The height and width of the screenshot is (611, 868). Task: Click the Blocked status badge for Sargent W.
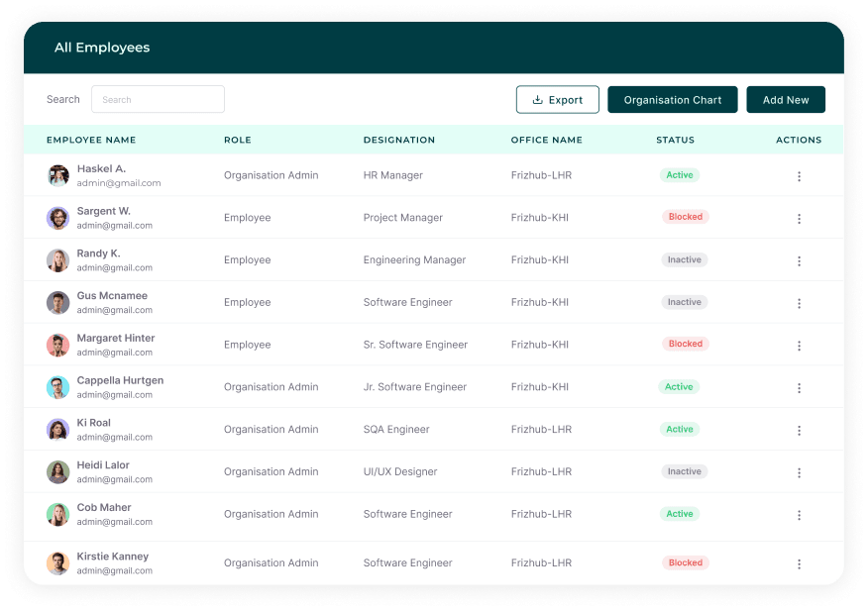click(685, 217)
